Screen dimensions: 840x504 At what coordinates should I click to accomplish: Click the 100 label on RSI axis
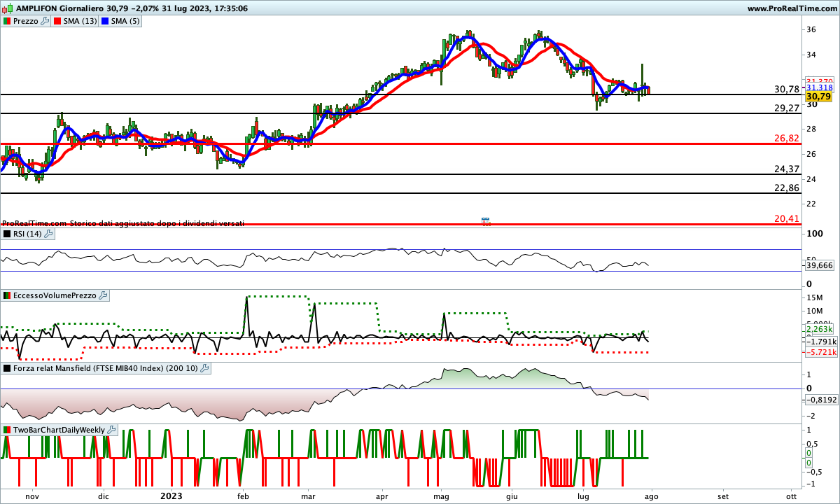[814, 233]
